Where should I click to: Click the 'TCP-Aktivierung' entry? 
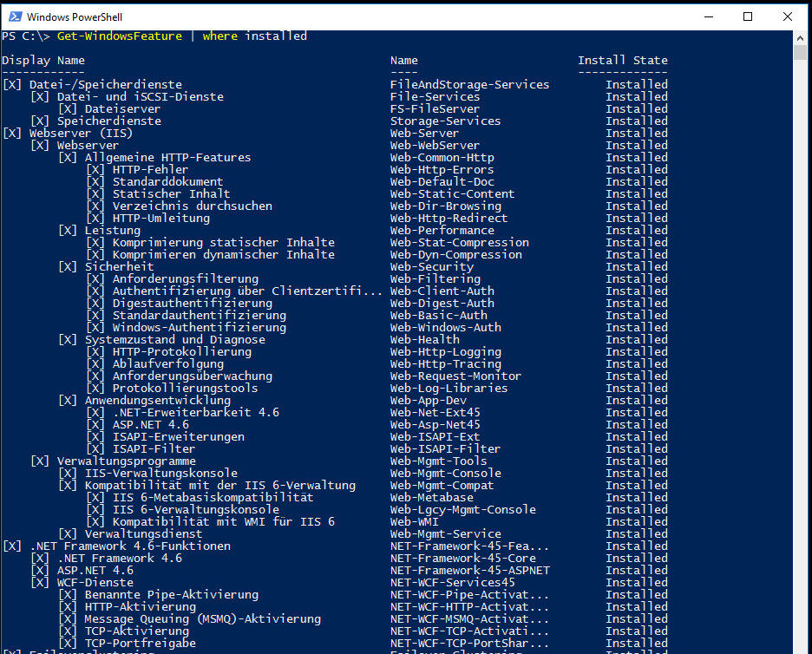tap(137, 631)
